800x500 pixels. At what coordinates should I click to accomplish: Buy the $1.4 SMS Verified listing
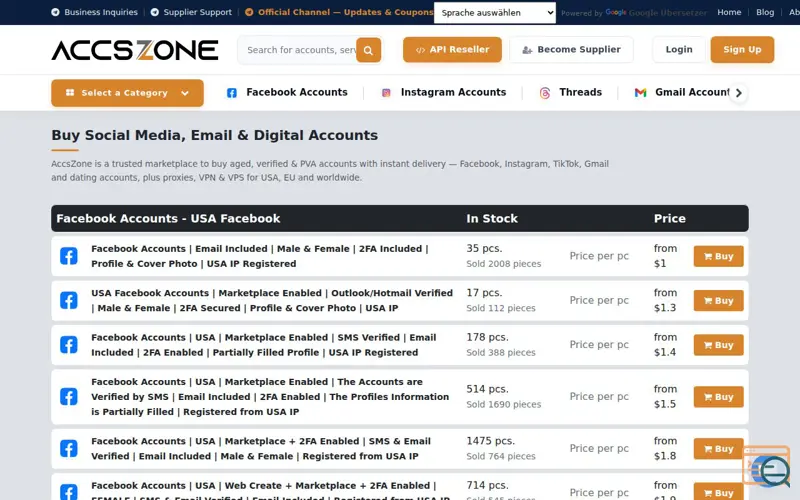tap(718, 345)
